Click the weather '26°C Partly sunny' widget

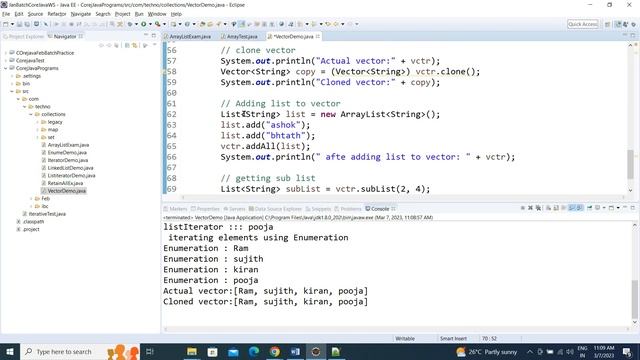487,351
